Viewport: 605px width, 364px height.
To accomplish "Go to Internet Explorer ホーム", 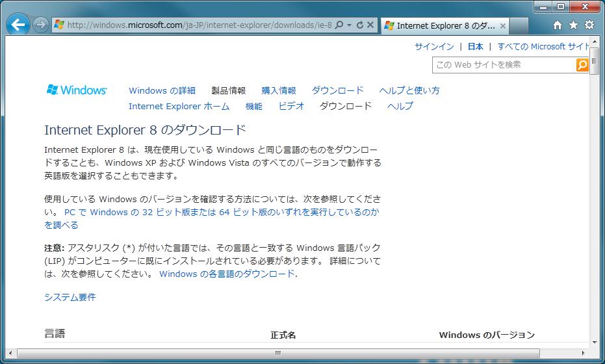I will click(179, 106).
